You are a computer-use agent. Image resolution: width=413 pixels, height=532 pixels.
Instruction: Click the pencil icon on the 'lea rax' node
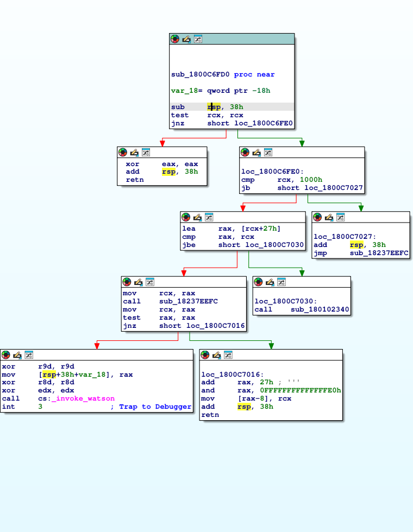(197, 217)
